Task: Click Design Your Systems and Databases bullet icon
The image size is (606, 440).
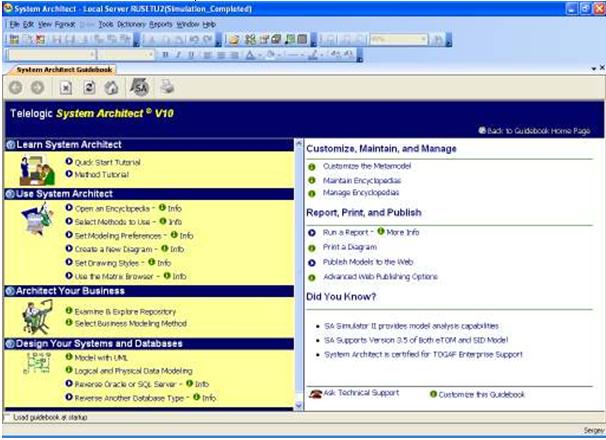Action: (x=11, y=344)
